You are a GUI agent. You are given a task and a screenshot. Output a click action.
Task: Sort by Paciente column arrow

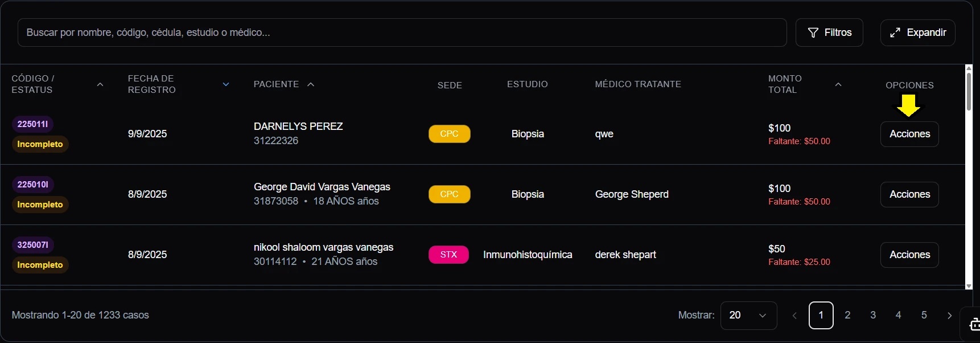pyautogui.click(x=311, y=84)
